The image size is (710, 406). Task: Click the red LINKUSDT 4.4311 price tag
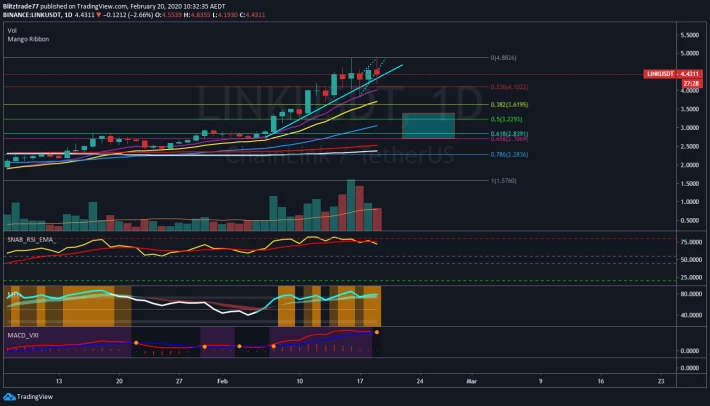[673, 74]
